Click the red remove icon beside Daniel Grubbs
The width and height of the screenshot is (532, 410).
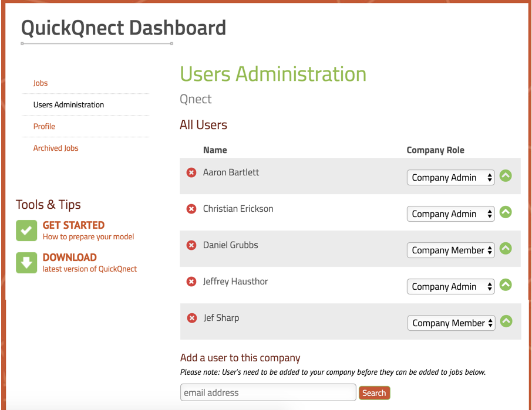[x=191, y=245]
